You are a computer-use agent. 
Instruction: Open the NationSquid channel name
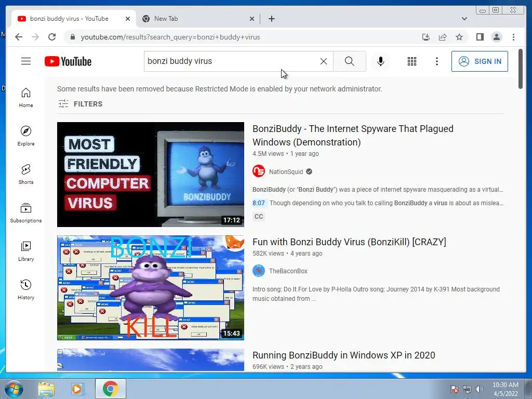pos(286,171)
